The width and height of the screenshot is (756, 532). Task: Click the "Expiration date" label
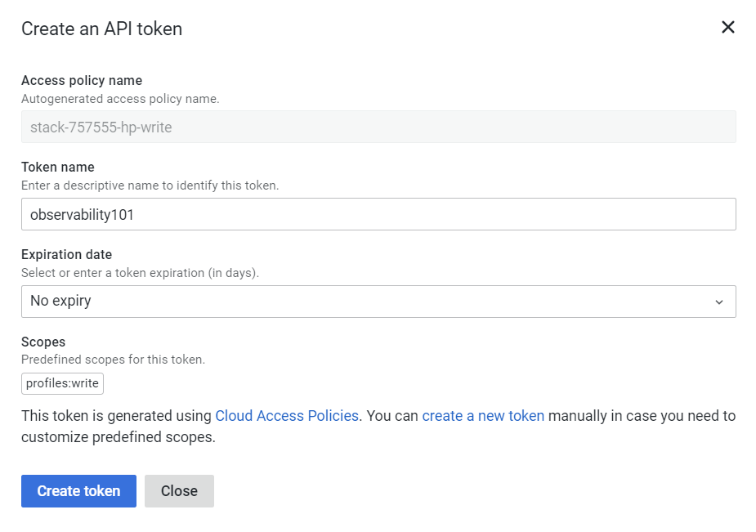click(x=66, y=254)
